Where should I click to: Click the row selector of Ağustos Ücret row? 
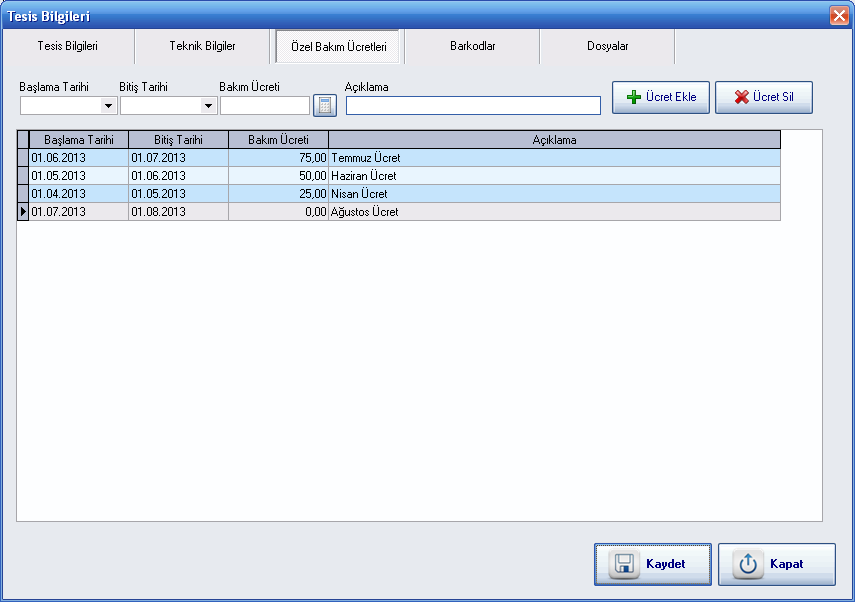coord(23,212)
